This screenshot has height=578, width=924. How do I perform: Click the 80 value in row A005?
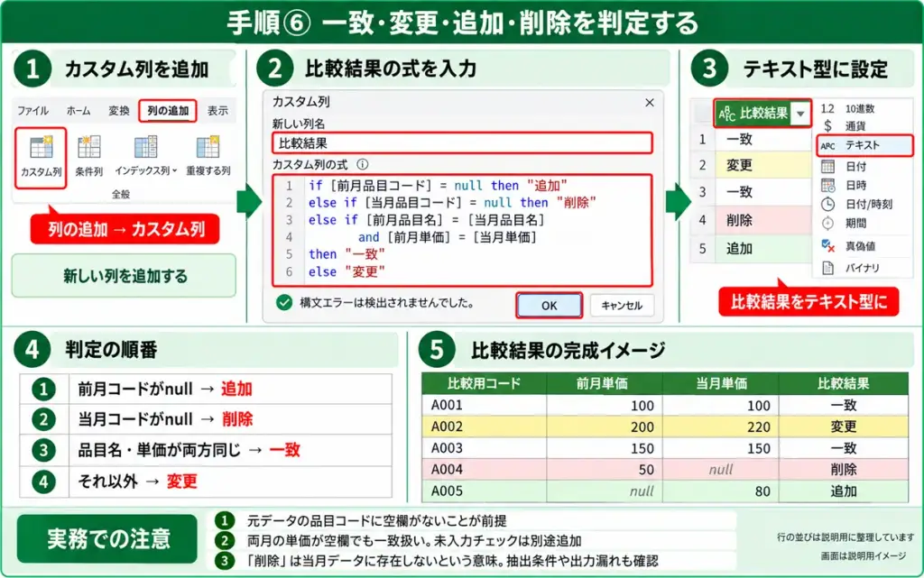[x=762, y=491]
